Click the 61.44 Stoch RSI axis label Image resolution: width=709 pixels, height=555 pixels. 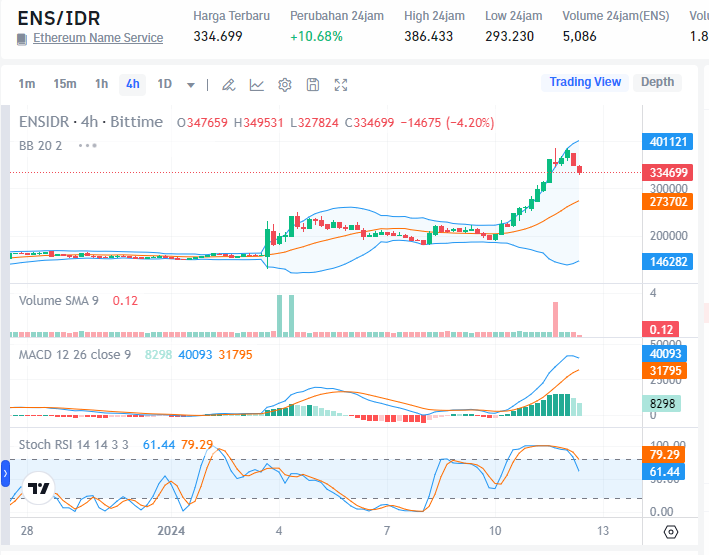(x=664, y=472)
